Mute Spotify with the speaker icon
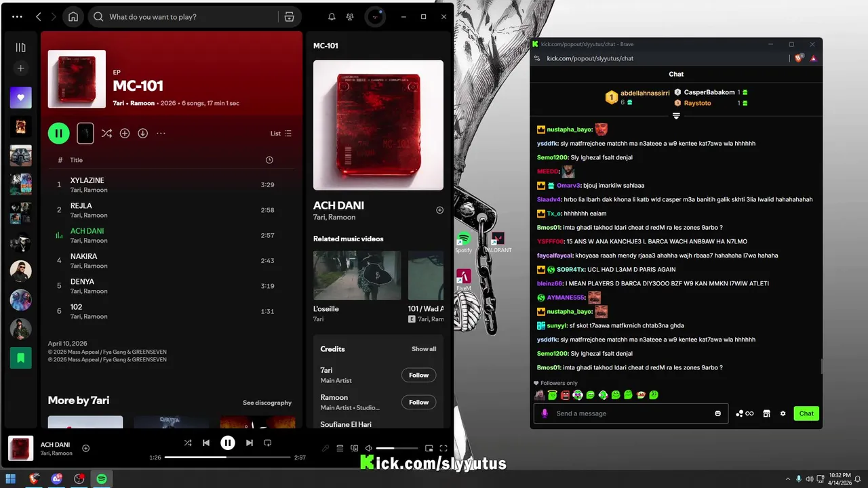868x488 pixels. (x=368, y=448)
